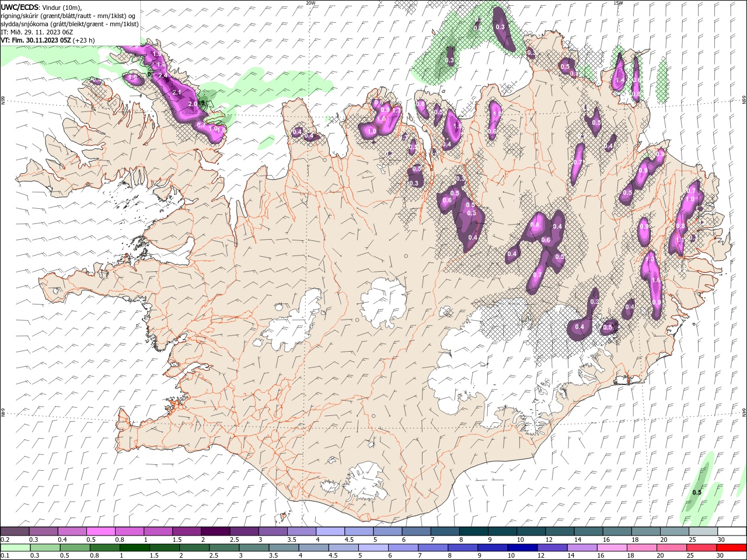Click the bright red 30 rain legend swatch
Screen dimensions: 747x560
[x=731, y=548]
